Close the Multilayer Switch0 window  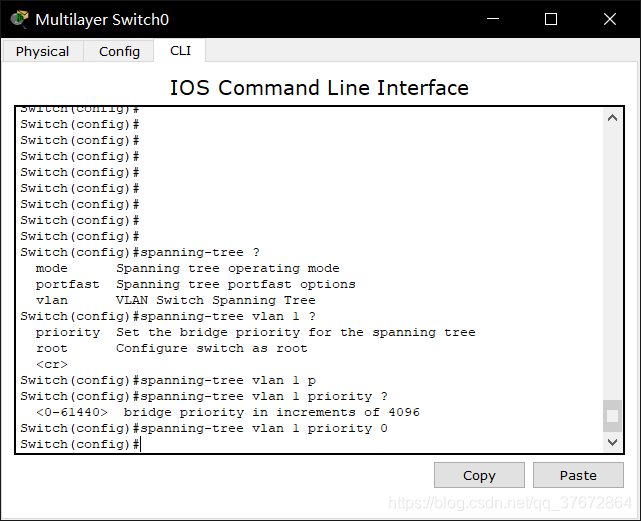(x=610, y=19)
